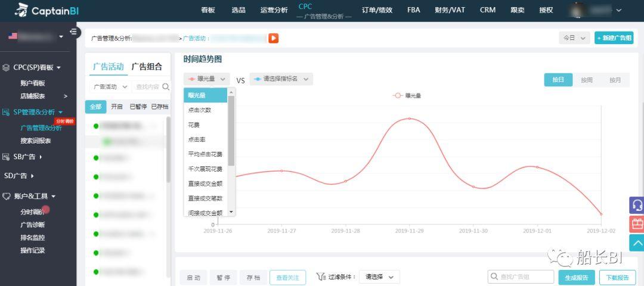The height and width of the screenshot is (286, 644).
Task: Open the 今日 date range dropdown
Action: pos(574,38)
